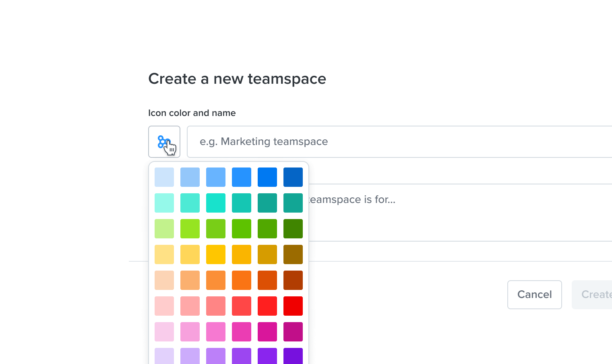Select the darkest swatch in the blue row
Viewport: 612px width, 364px height.
(293, 177)
